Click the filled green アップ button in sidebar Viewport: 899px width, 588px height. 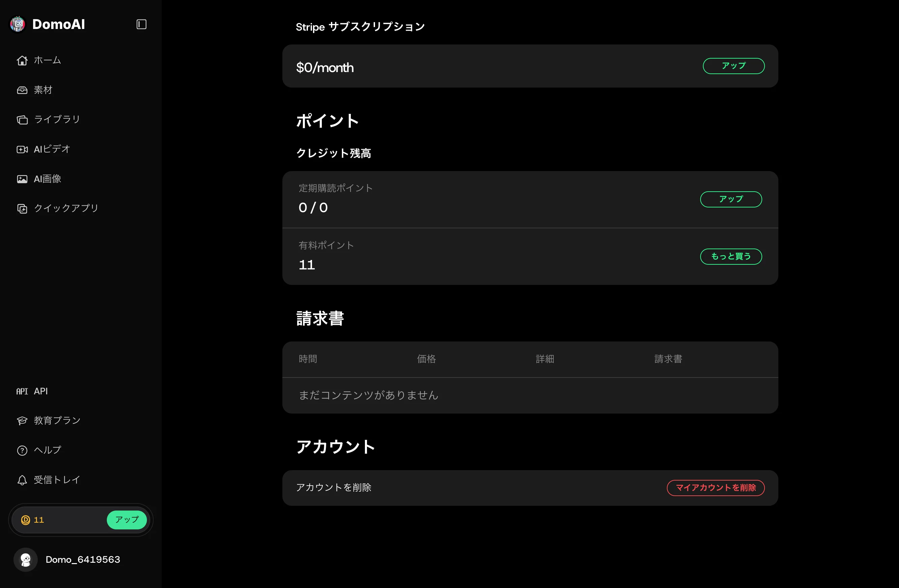pos(127,520)
